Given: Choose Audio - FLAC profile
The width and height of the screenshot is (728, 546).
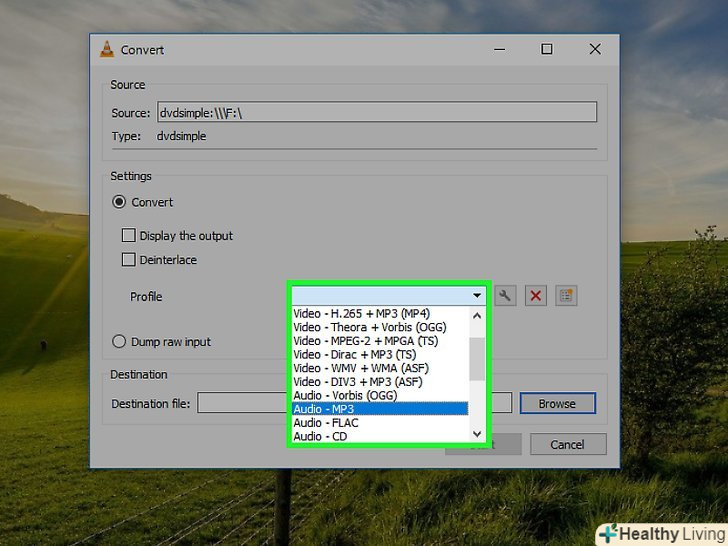Looking at the screenshot, I should (x=380, y=422).
